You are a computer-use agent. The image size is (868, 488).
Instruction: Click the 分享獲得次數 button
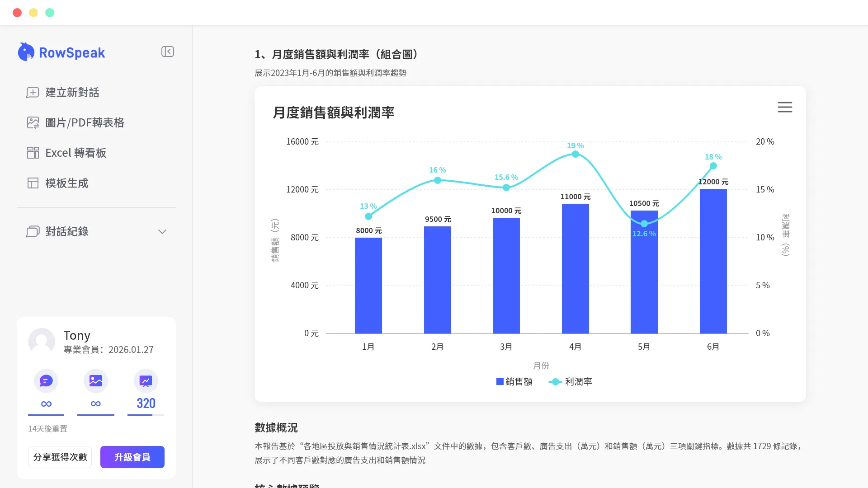[60, 457]
